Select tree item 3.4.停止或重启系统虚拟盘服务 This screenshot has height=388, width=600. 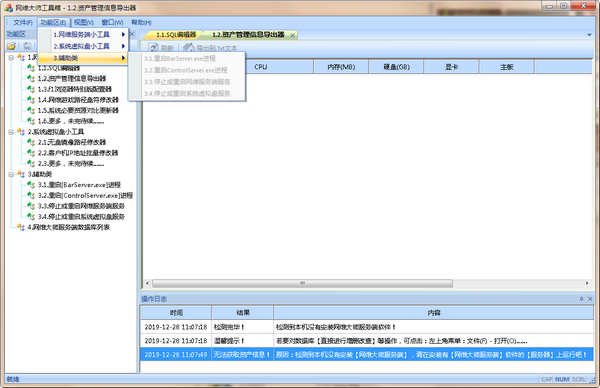[81, 217]
